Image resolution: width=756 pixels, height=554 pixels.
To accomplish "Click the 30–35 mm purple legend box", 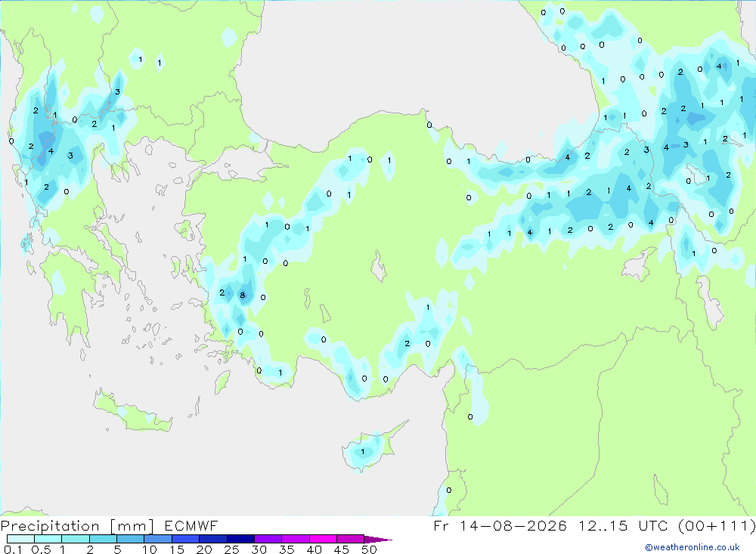I will [x=268, y=539].
